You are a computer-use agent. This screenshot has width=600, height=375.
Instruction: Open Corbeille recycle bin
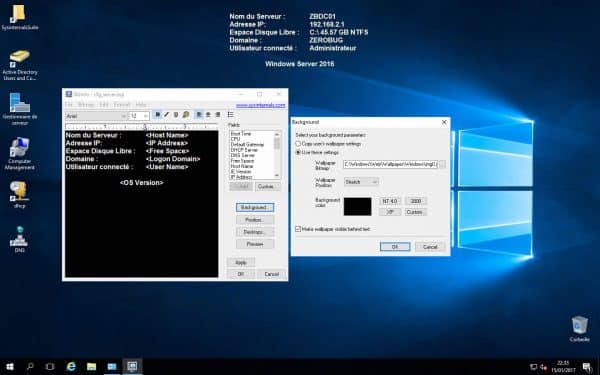pos(579,329)
